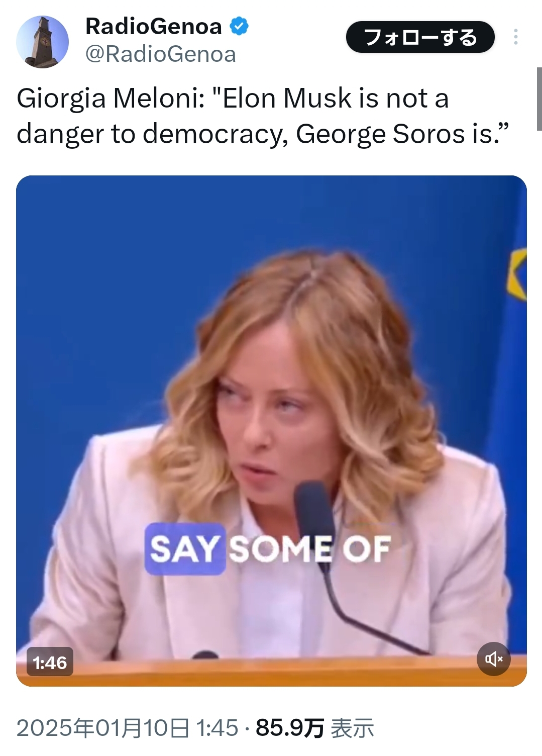Screen dimensions: 542x756
Task: Click the RadioGenoa display name
Action: pyautogui.click(x=154, y=26)
